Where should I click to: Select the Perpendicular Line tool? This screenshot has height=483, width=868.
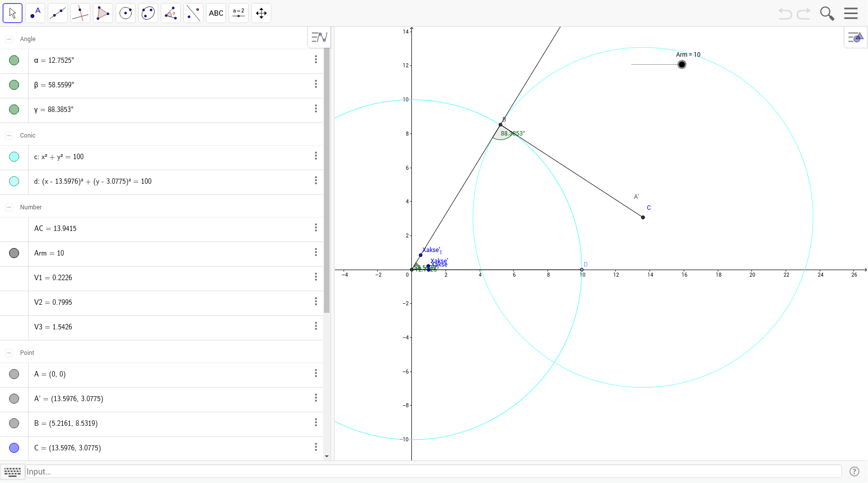click(x=80, y=13)
